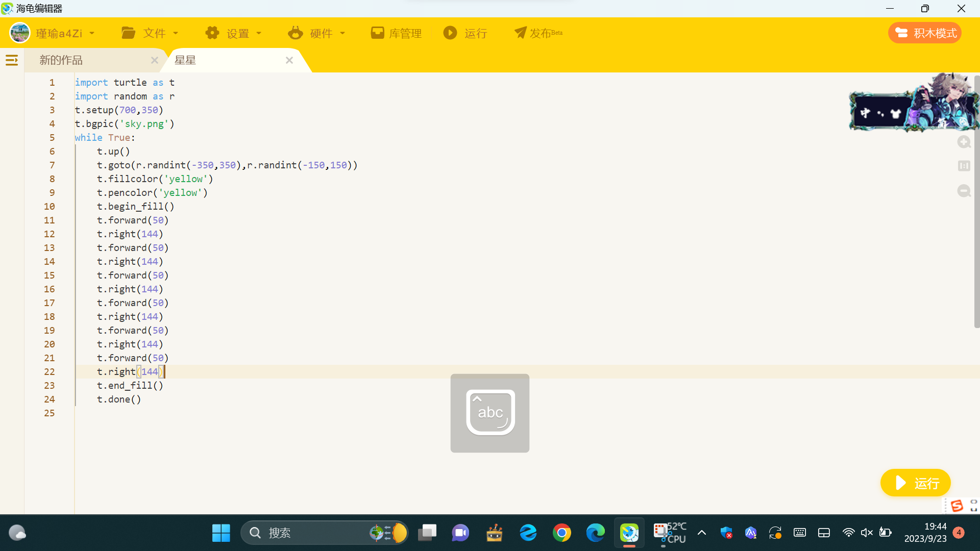980x551 pixels.
Task: Expand the 设置 dropdown arrow
Action: (259, 33)
